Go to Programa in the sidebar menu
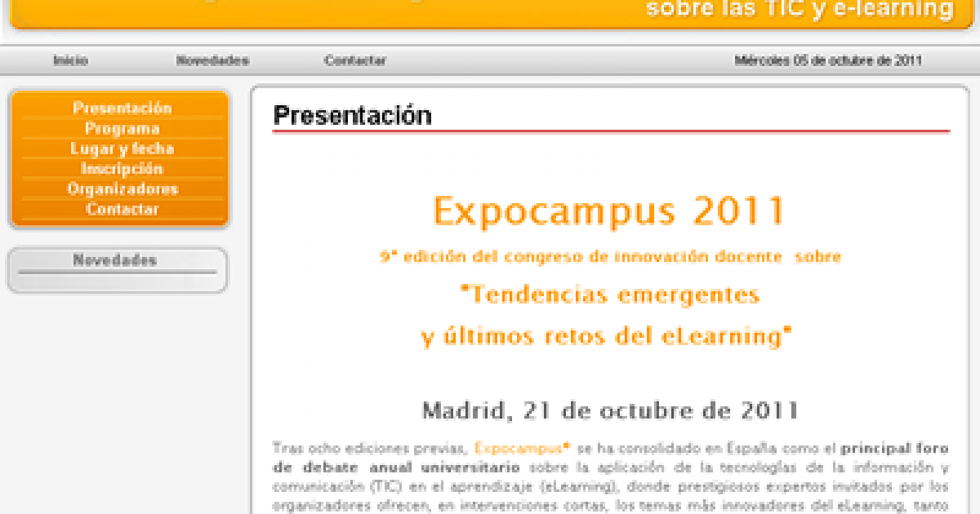 [x=122, y=129]
